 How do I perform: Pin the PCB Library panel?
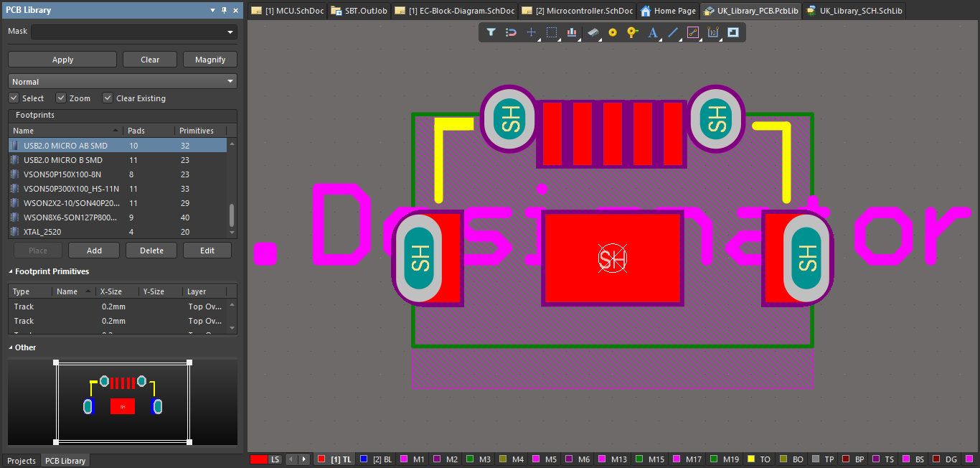pyautogui.click(x=224, y=10)
